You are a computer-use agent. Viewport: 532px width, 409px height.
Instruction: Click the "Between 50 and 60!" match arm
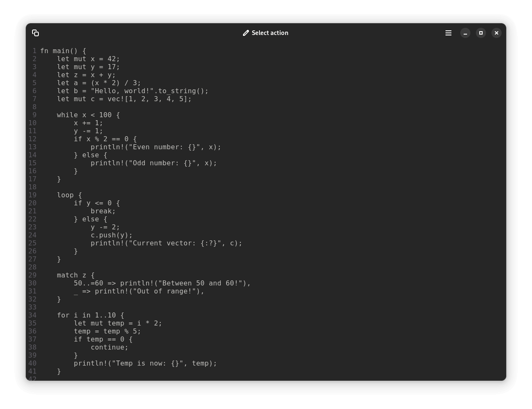(162, 283)
